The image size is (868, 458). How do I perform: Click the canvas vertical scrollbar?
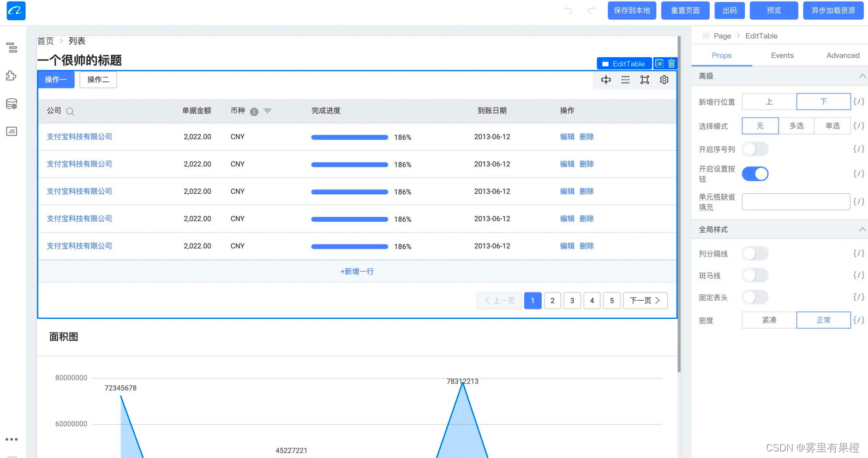tap(679, 204)
